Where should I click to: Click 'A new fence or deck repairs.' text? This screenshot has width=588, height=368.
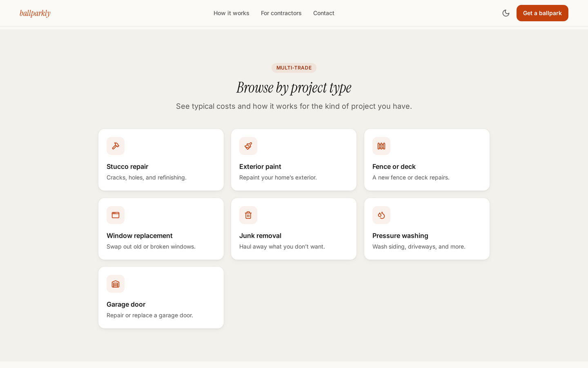coord(411,177)
